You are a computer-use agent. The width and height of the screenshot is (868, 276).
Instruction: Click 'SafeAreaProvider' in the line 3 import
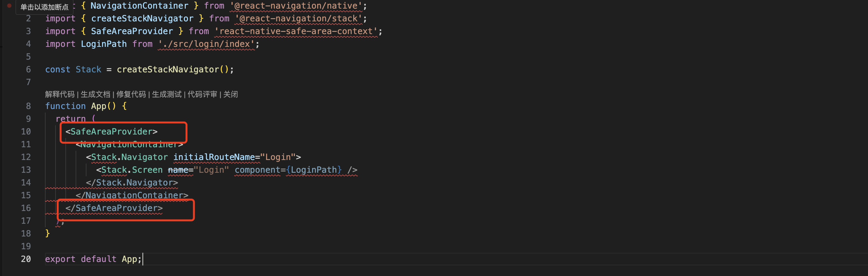(x=132, y=31)
